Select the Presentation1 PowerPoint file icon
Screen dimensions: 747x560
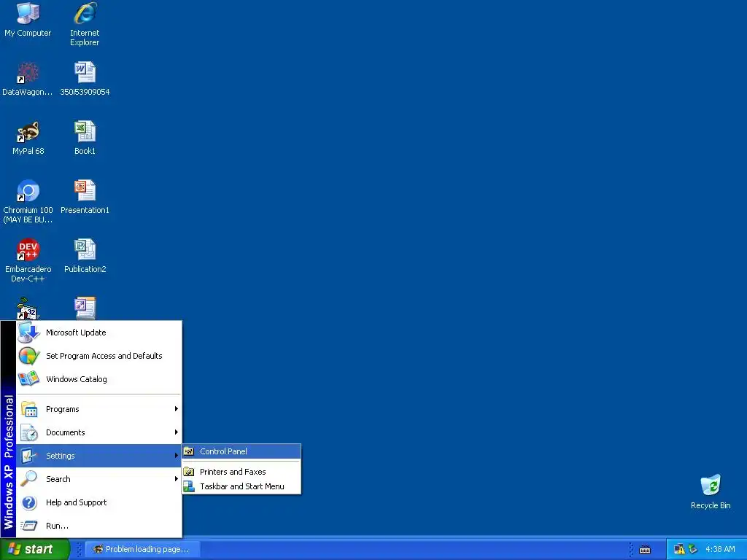[x=85, y=191]
